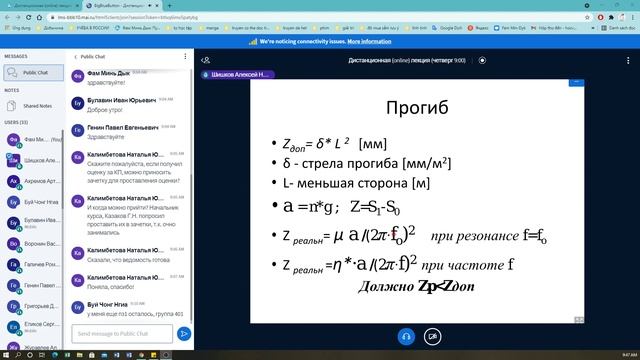The image size is (640, 360).
Task: Click the message input field for Public Chat
Action: 122,334
